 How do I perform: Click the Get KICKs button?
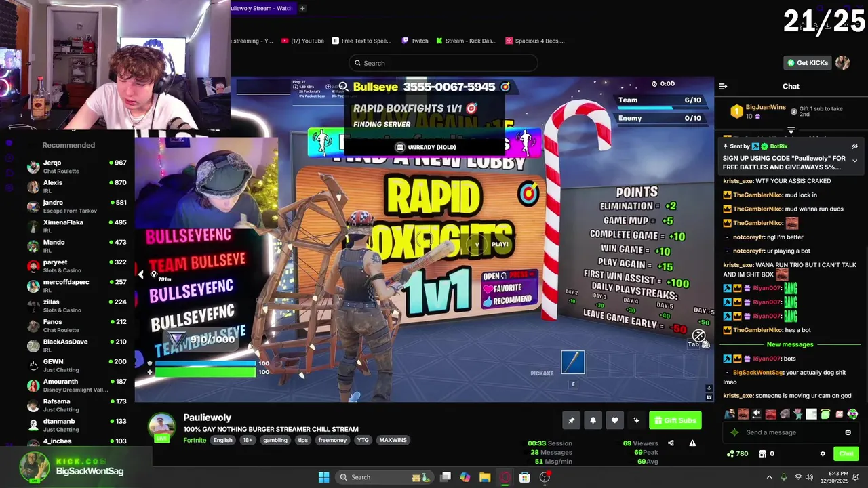coord(807,63)
